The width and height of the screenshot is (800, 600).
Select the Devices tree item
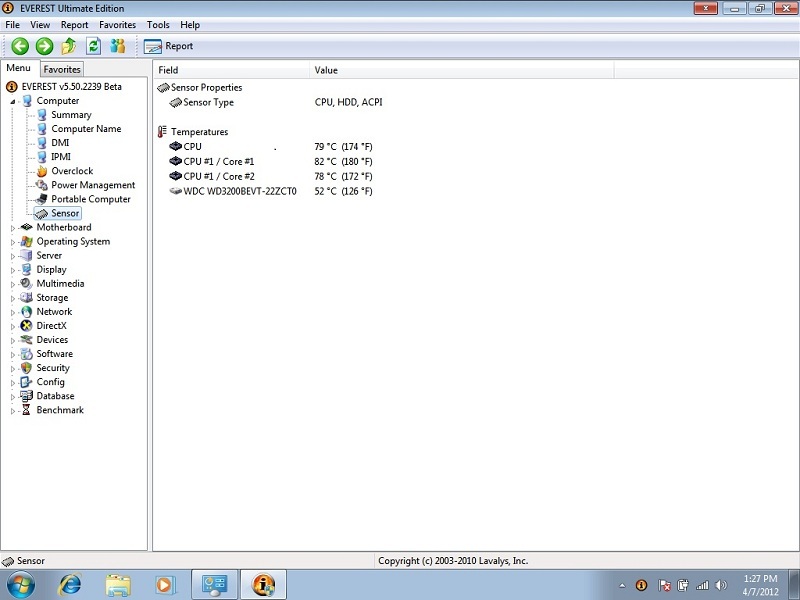52,340
